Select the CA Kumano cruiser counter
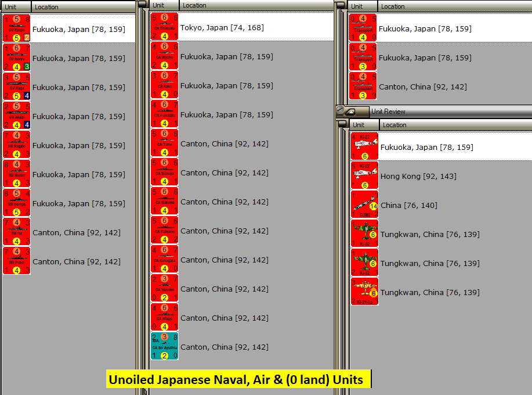The image size is (532, 395). 165,230
